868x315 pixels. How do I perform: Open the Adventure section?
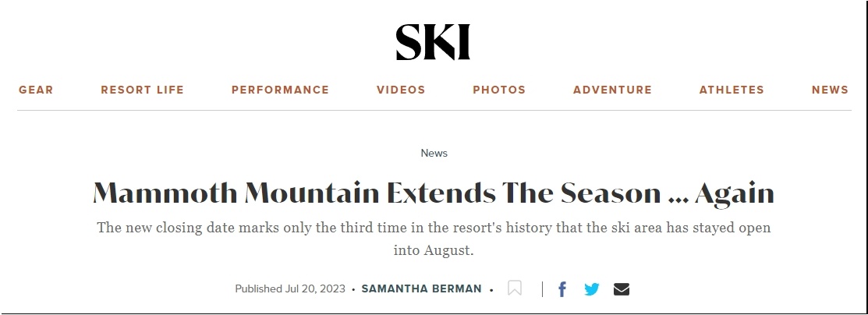pos(612,90)
